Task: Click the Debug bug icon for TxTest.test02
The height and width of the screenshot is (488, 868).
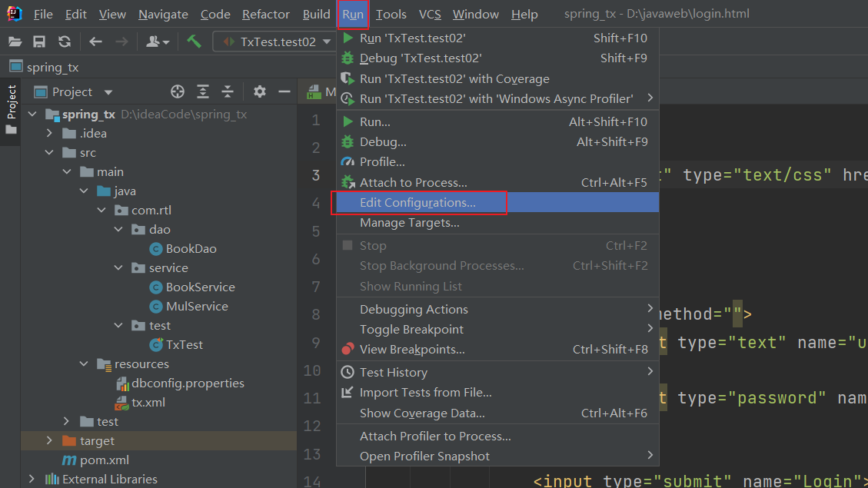Action: (x=348, y=58)
